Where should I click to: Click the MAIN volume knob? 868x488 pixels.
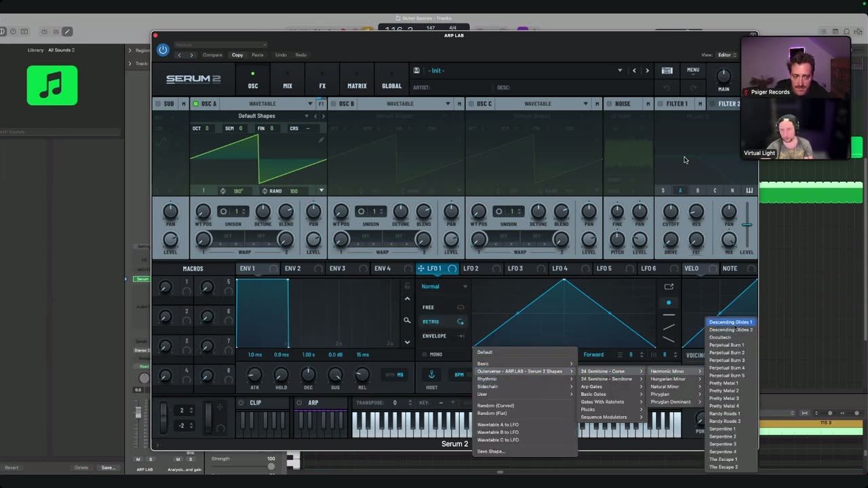(x=724, y=75)
